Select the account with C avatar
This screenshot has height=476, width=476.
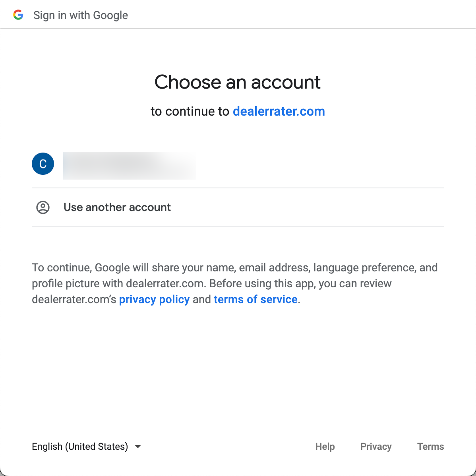tap(43, 164)
